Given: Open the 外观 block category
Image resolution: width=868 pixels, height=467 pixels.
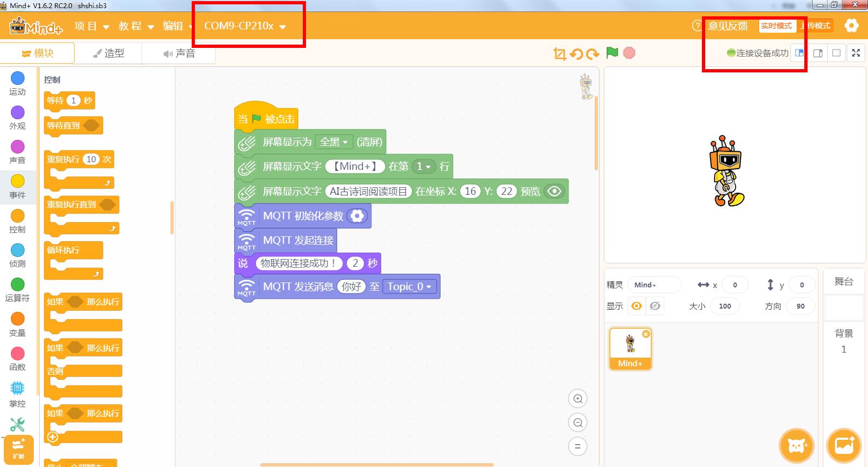Looking at the screenshot, I should click(17, 118).
